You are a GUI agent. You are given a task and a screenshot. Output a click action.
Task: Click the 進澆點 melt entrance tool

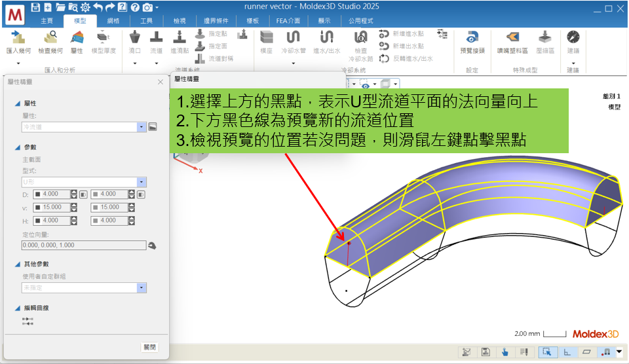click(x=180, y=42)
